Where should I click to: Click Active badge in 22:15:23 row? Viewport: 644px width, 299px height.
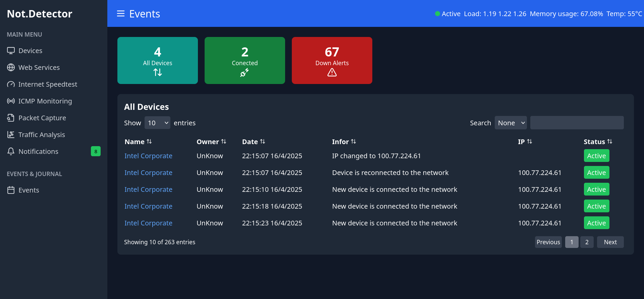(x=596, y=223)
